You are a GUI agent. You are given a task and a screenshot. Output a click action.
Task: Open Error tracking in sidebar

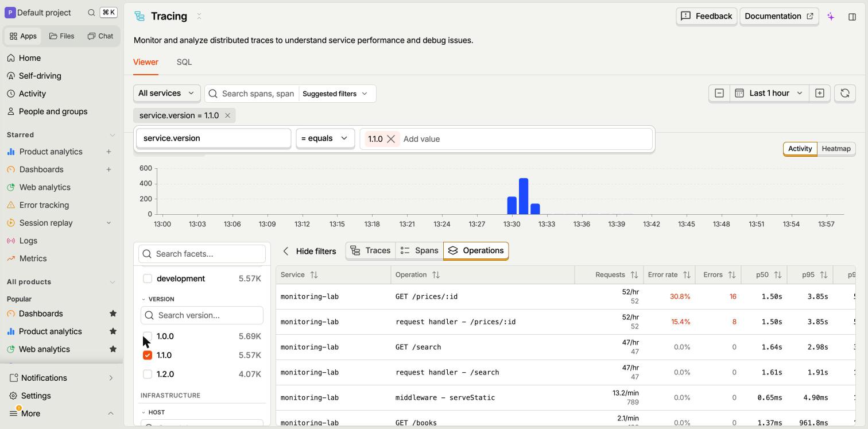[x=44, y=205]
